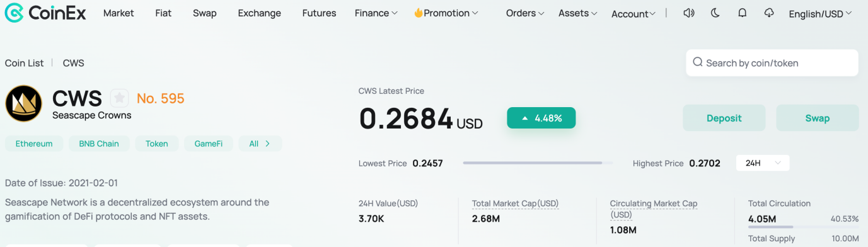Favorite CWS with the star icon
This screenshot has width=868, height=247.
(x=120, y=98)
